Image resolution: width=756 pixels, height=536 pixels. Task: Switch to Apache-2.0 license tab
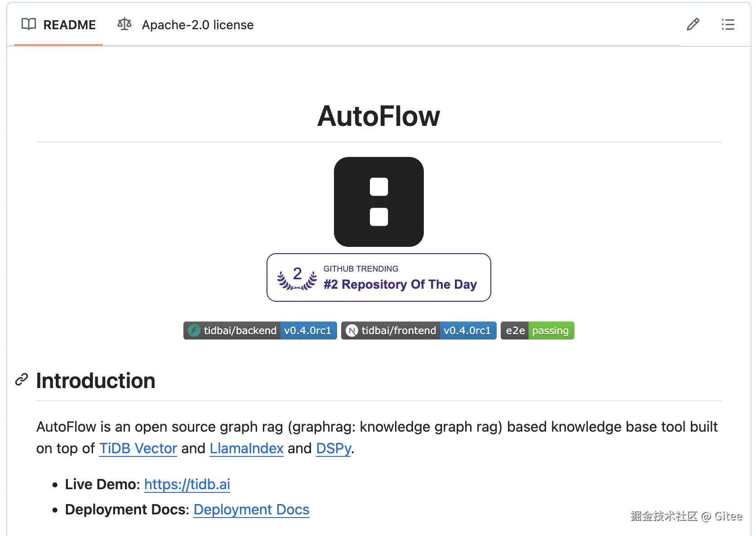pos(186,25)
